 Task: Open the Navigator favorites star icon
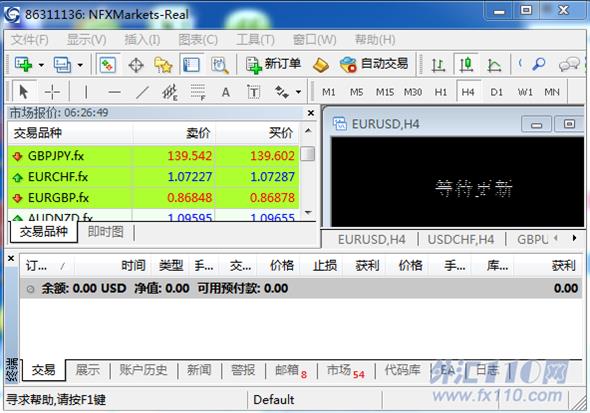tap(163, 65)
